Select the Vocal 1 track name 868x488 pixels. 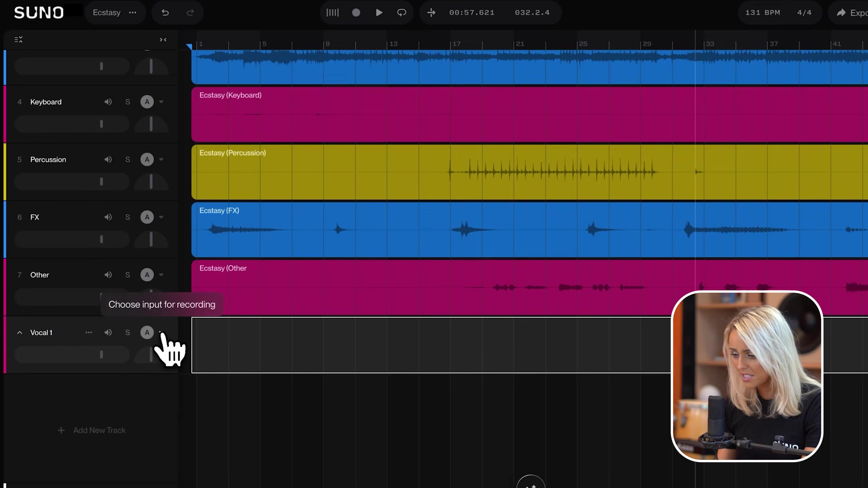[x=41, y=333]
